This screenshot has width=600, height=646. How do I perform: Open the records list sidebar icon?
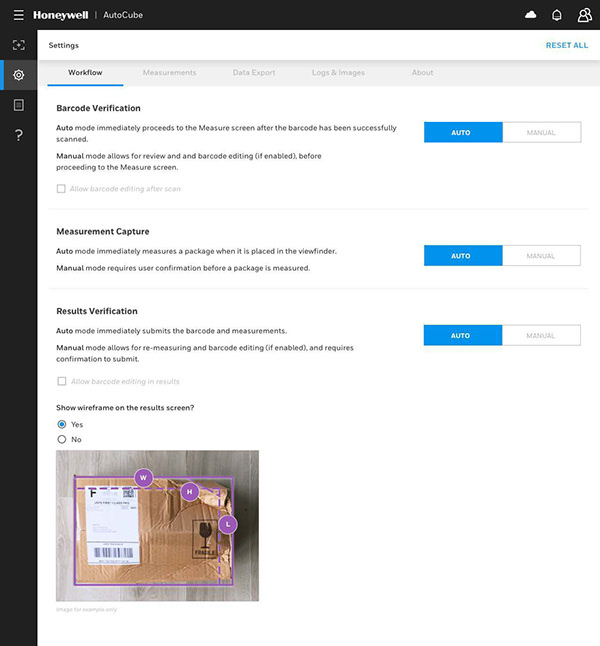pos(19,105)
